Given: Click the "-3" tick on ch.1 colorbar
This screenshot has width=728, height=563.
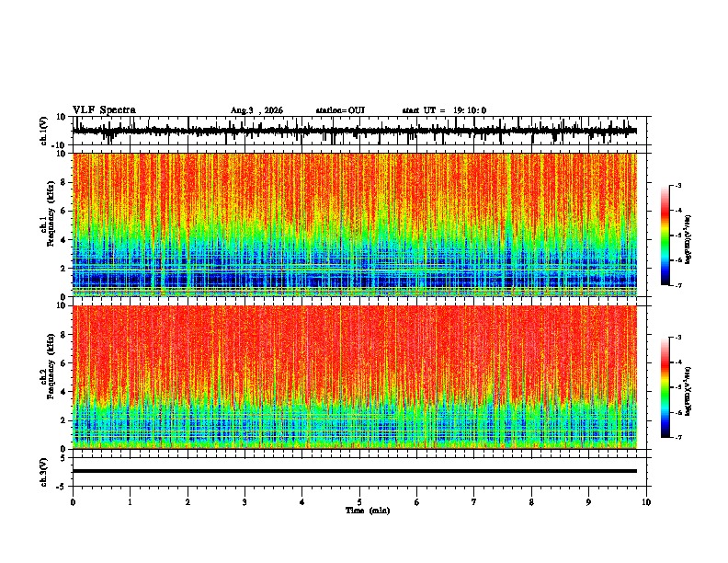Looking at the screenshot, I should (677, 185).
